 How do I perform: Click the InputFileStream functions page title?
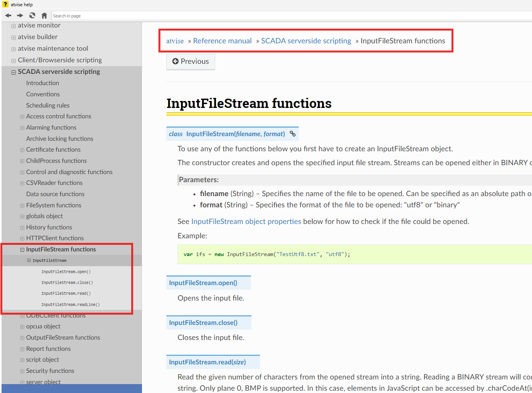(249, 103)
